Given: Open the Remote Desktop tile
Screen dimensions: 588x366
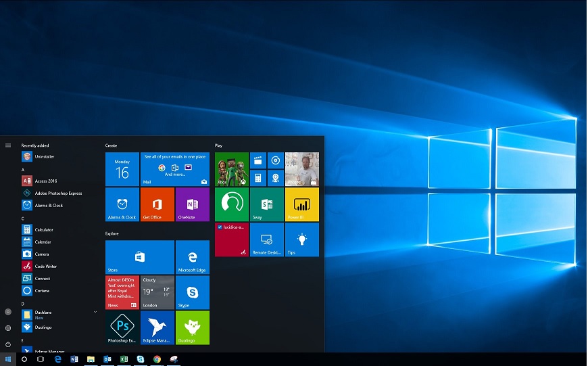Looking at the screenshot, I should click(x=266, y=239).
